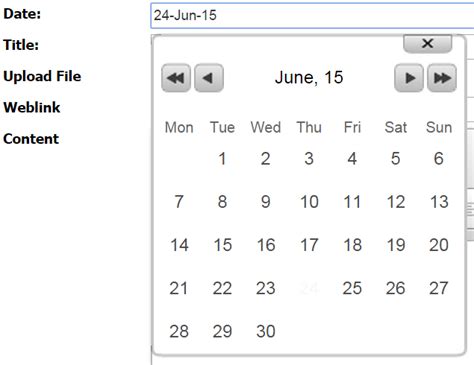Click the Date input field showing 24-Jun-15
474x365 pixels.
click(312, 15)
